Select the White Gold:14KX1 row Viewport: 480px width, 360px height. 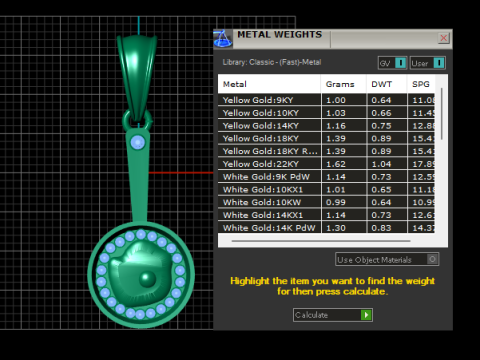pyautogui.click(x=326, y=215)
